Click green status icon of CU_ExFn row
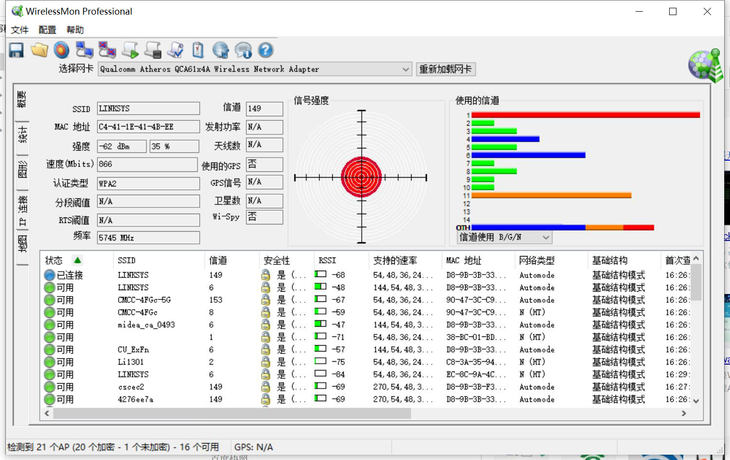 point(49,350)
